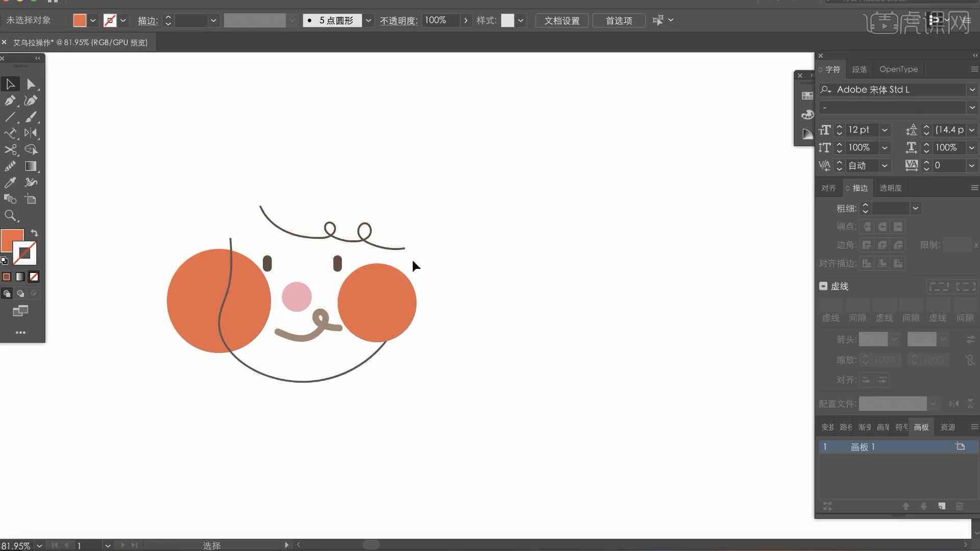Set fill mode to None

[34, 277]
